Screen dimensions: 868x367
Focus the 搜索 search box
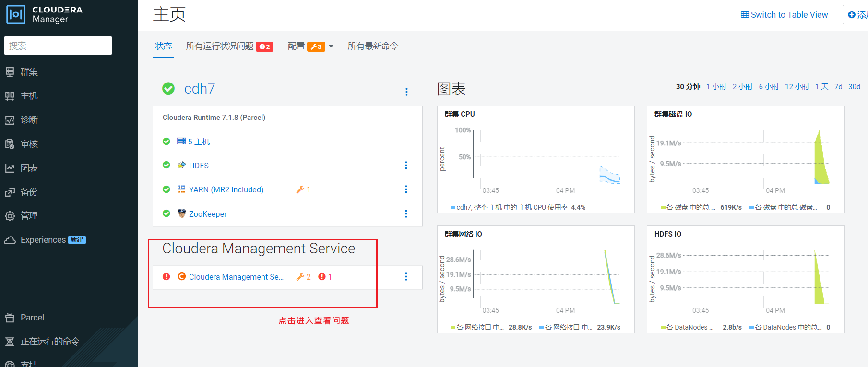point(58,46)
